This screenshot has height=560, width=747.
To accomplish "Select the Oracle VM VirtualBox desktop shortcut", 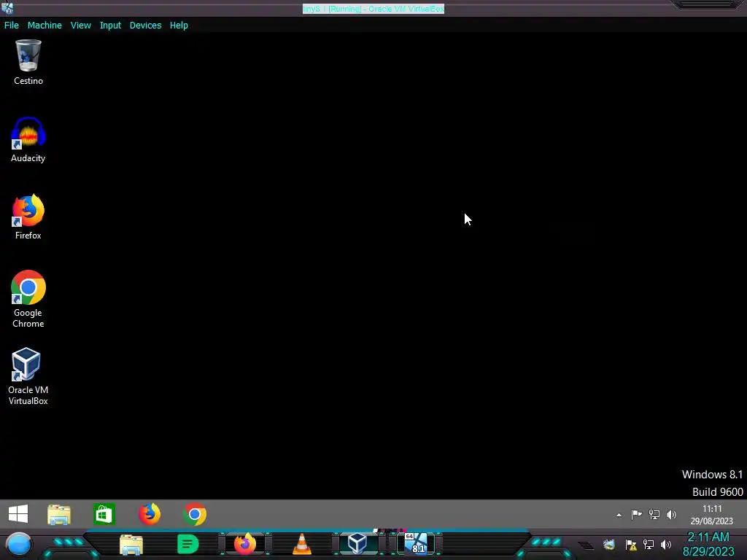I will coord(28,377).
